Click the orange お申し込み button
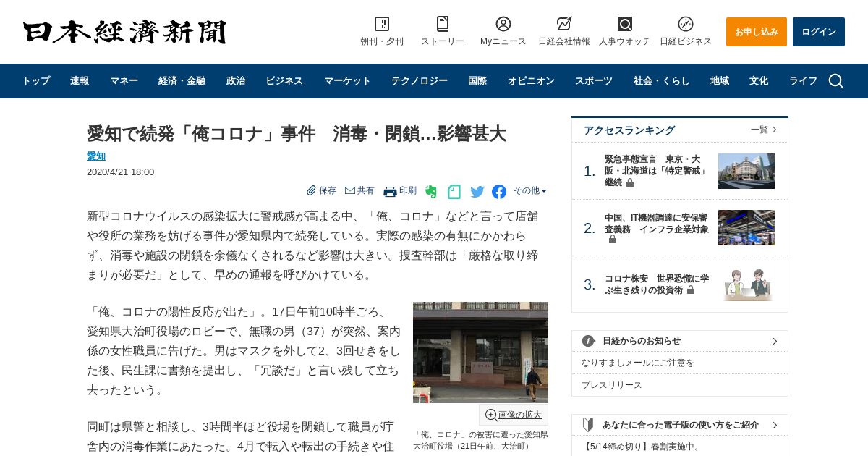The height and width of the screenshot is (456, 868). (757, 32)
